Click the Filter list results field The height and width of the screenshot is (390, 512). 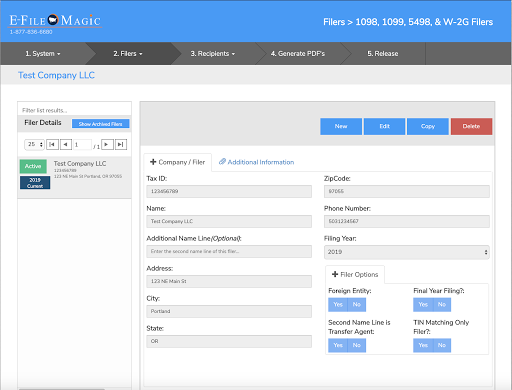pos(74,110)
